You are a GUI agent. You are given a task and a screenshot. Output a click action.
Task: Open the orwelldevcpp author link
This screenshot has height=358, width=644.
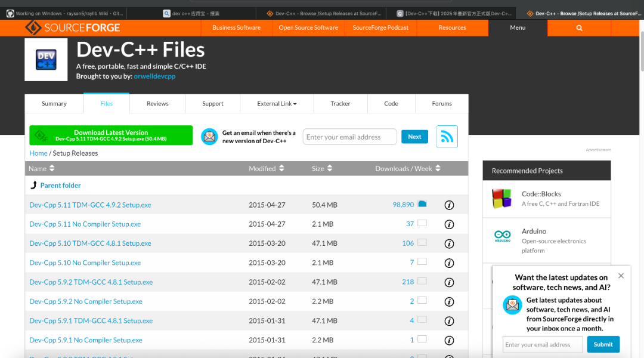pyautogui.click(x=154, y=76)
